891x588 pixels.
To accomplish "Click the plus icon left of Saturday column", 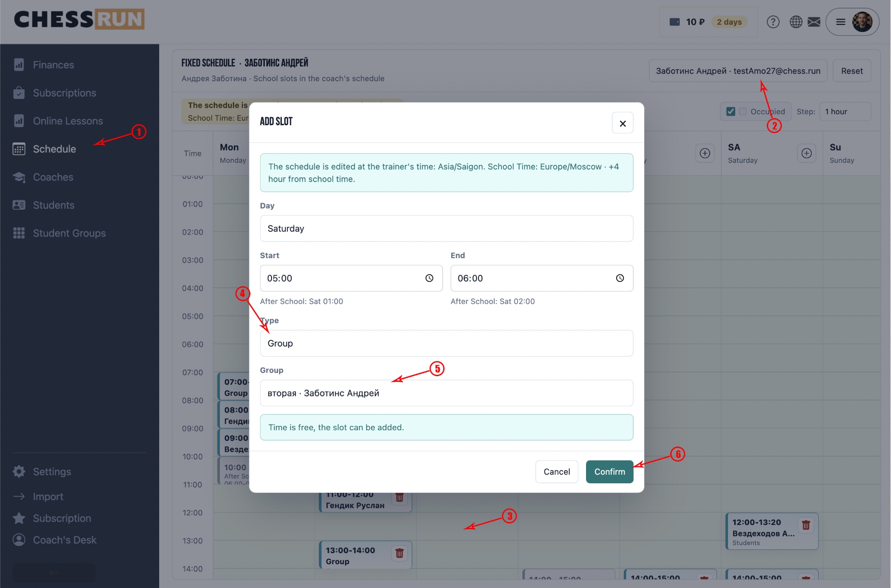I will [705, 153].
